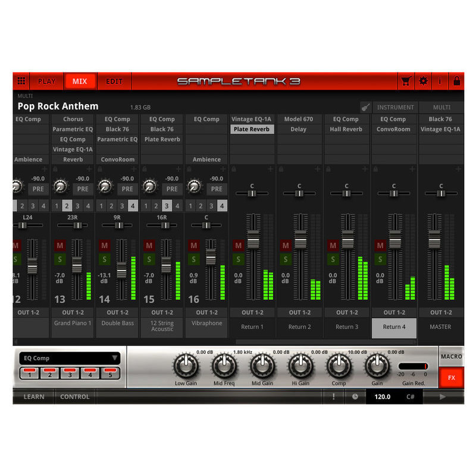Open Chorus effect slot on channel 13
The image size is (476, 476).
click(73, 119)
